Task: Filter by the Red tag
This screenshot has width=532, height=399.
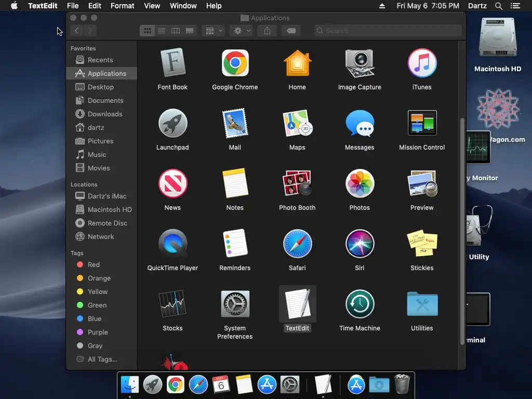Action: coord(102,264)
